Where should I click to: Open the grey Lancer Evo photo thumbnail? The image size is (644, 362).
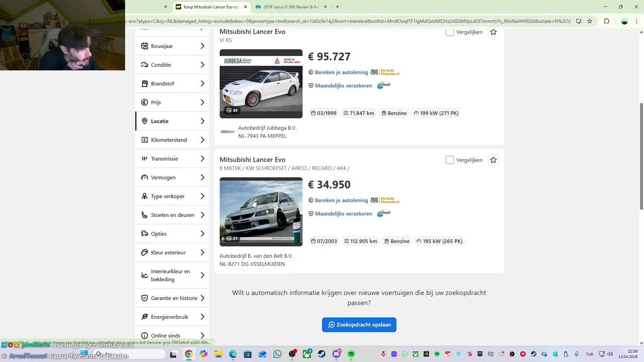(x=261, y=212)
